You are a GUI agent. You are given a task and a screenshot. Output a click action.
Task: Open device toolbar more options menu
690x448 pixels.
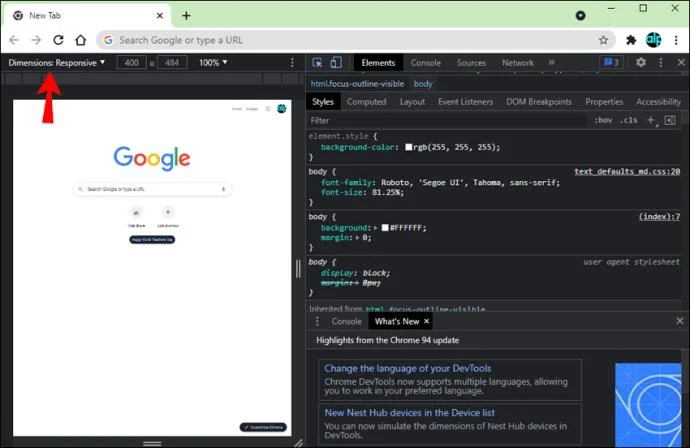[x=292, y=62]
